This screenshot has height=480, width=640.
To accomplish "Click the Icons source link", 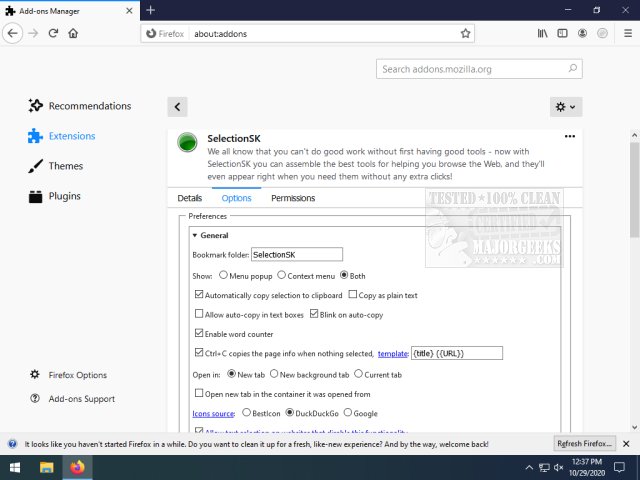I will coord(213,413).
